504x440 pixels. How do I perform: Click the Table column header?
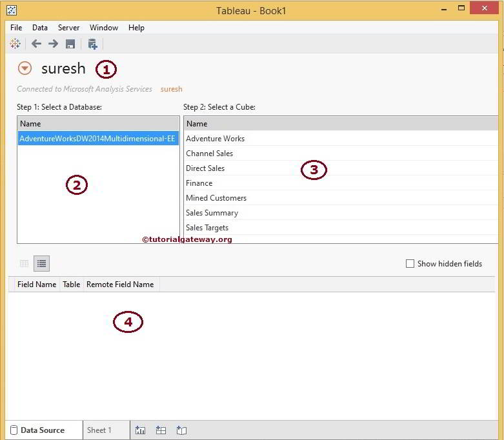(x=72, y=285)
